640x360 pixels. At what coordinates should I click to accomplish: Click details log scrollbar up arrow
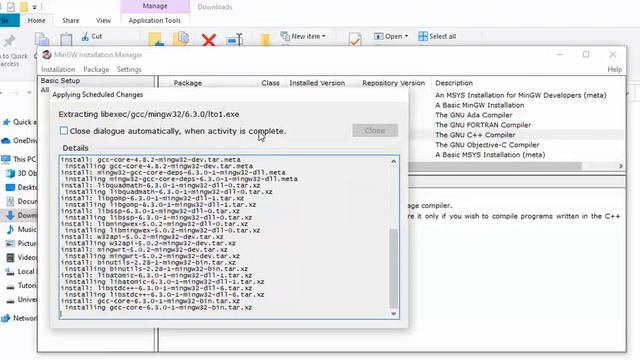pyautogui.click(x=393, y=161)
